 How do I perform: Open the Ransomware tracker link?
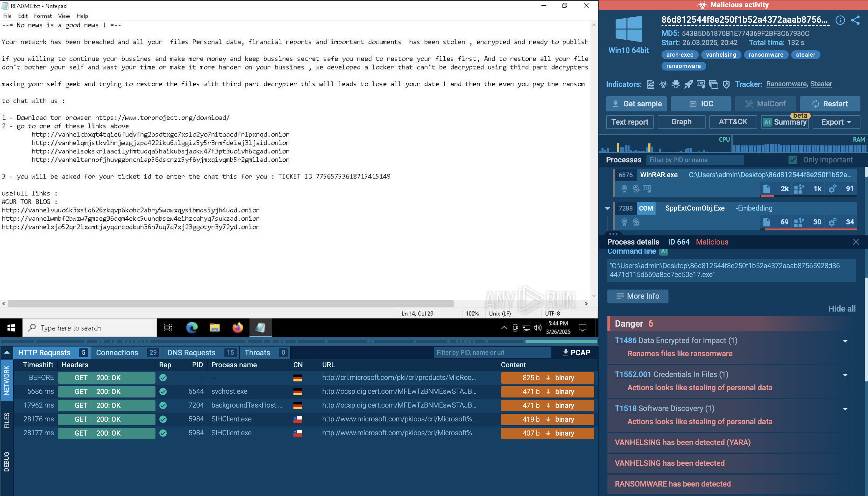tap(786, 84)
